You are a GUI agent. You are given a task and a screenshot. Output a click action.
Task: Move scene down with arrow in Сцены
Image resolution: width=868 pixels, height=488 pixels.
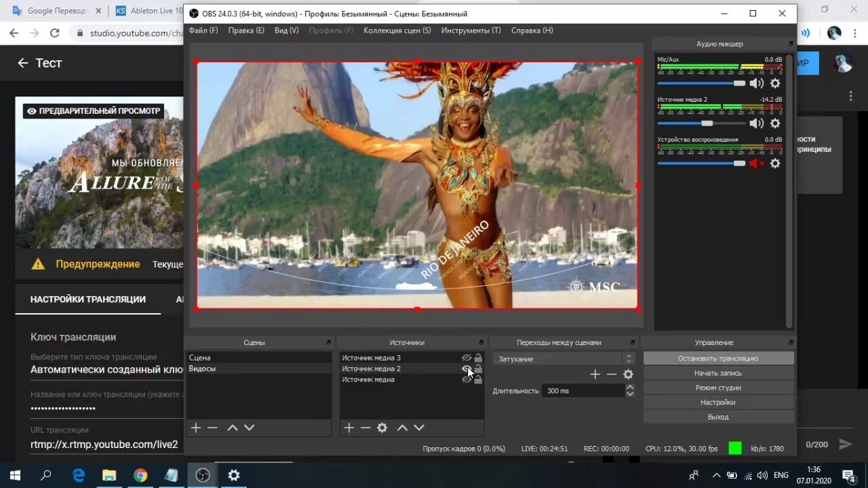249,428
